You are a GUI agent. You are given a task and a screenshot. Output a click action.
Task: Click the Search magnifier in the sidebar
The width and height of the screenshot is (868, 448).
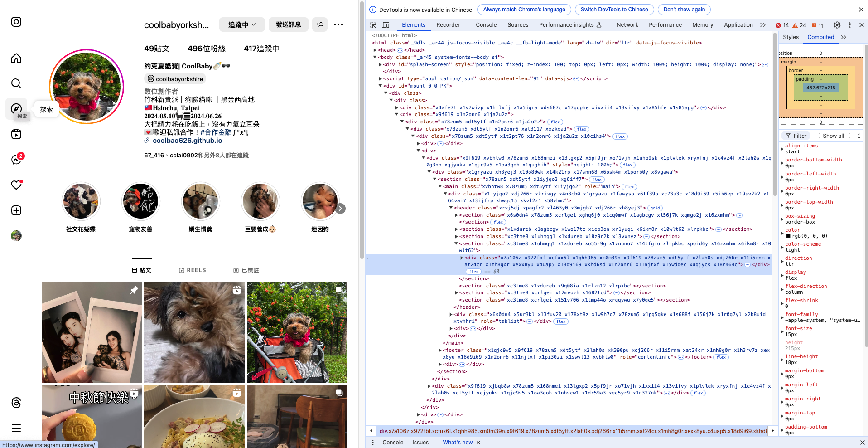click(16, 83)
